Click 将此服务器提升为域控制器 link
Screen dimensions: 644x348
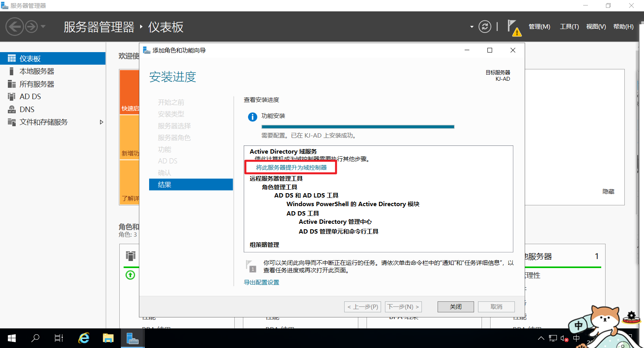[291, 167]
